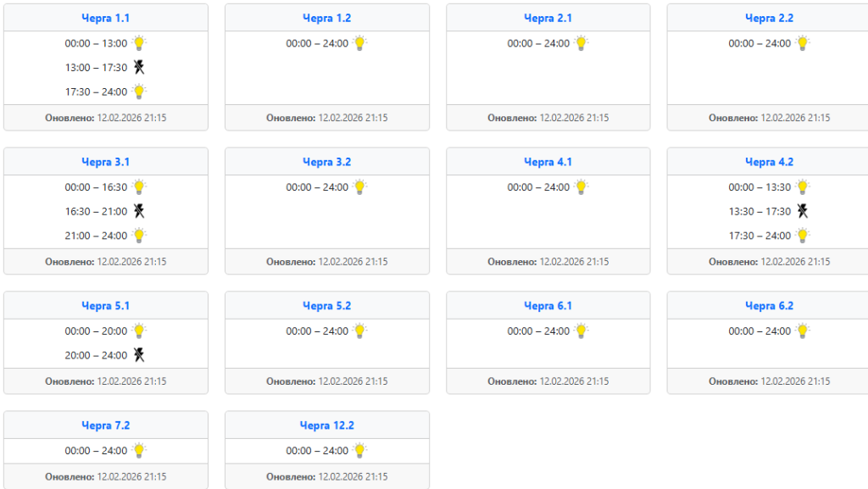Click the power-off icon for 16:30 – 21:00 in Черга 3.1
The width and height of the screenshot is (868, 489).
[139, 211]
